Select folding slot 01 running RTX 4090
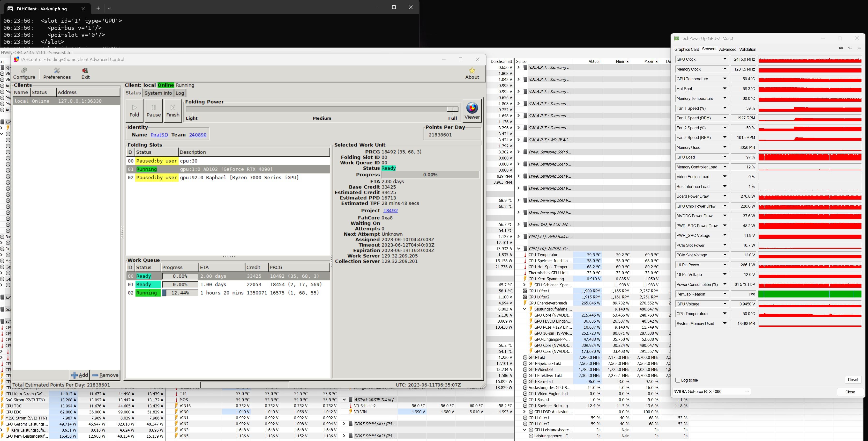This screenshot has height=441, width=868. [228, 169]
